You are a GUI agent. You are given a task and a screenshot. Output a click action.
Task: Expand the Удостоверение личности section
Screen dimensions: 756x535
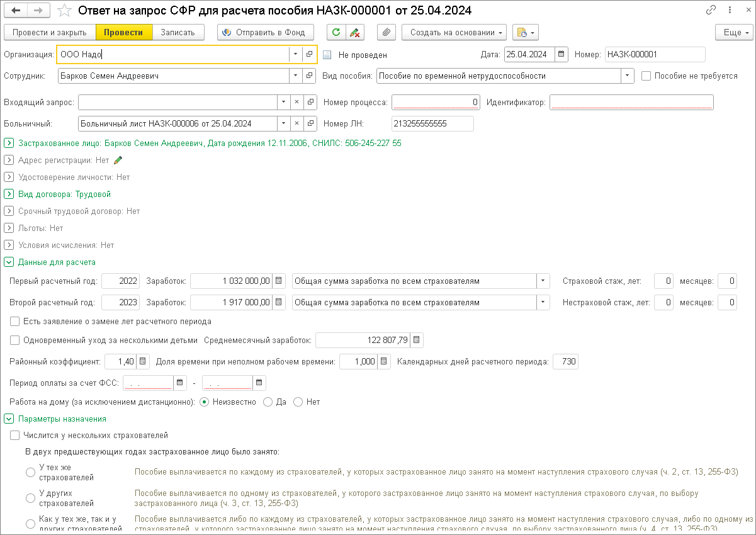pyautogui.click(x=9, y=177)
